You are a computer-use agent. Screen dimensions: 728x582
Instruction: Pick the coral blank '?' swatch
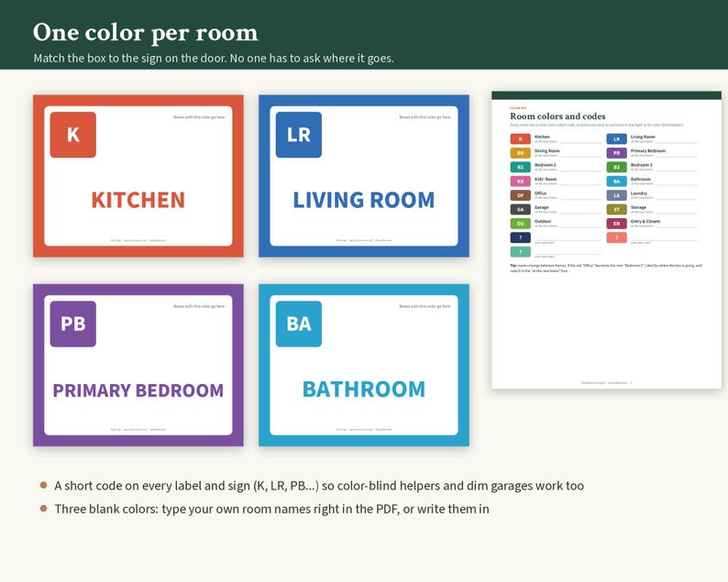tap(616, 237)
